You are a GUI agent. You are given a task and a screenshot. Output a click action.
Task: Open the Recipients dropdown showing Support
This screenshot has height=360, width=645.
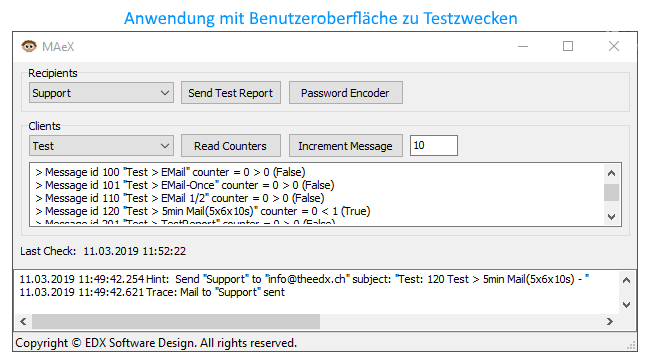tap(101, 93)
